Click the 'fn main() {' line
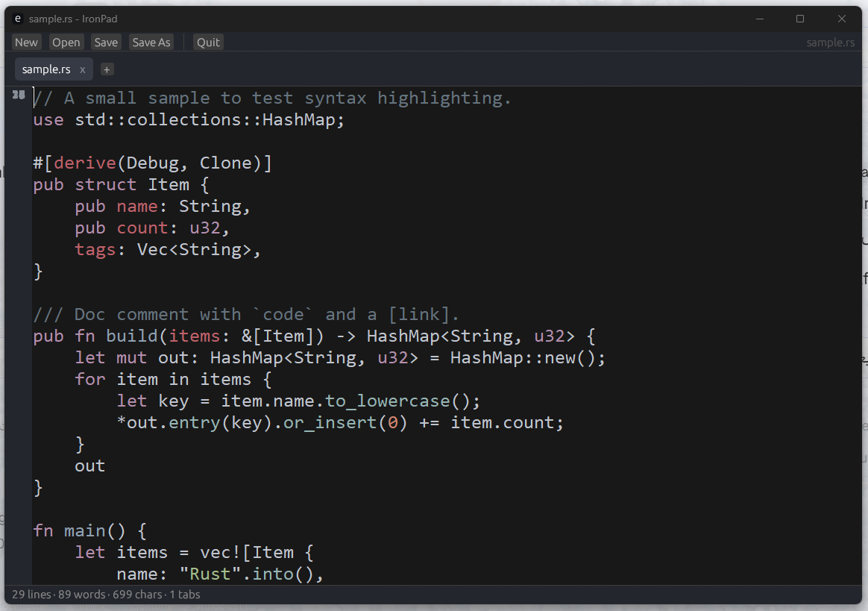 coord(89,530)
